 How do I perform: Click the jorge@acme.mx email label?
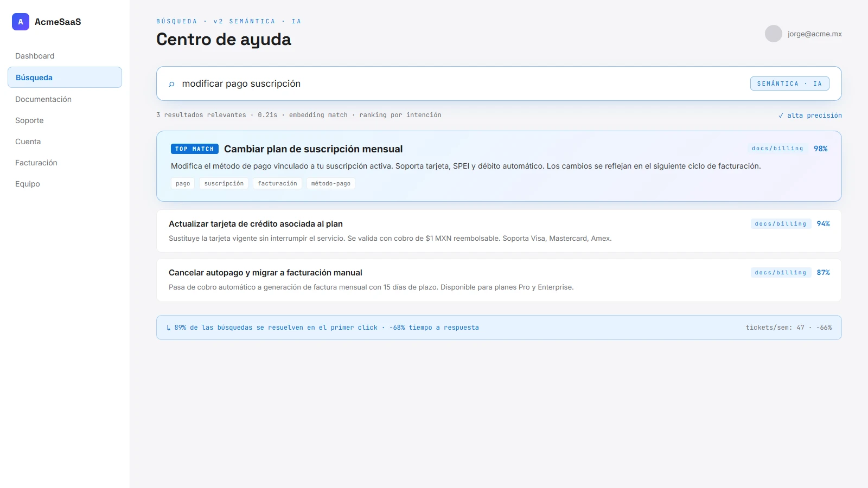(x=815, y=34)
